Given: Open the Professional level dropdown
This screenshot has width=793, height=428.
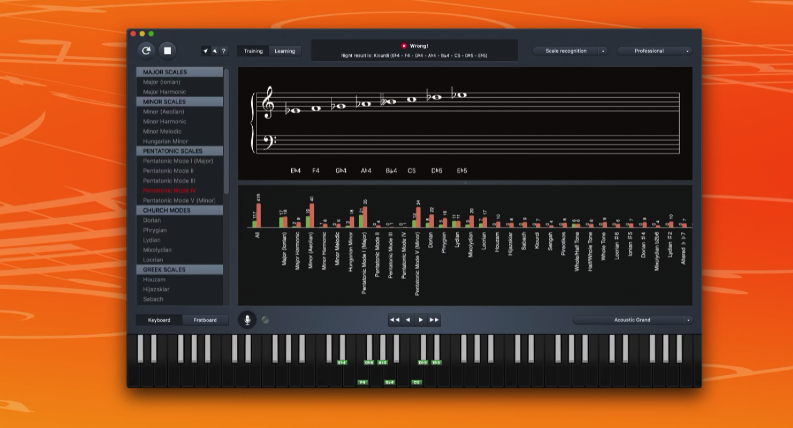Looking at the screenshot, I should click(x=654, y=51).
